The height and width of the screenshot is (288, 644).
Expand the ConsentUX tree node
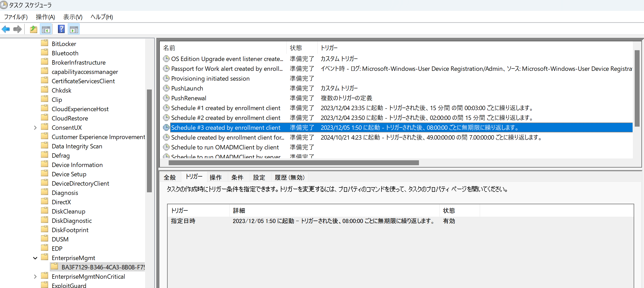click(35, 128)
